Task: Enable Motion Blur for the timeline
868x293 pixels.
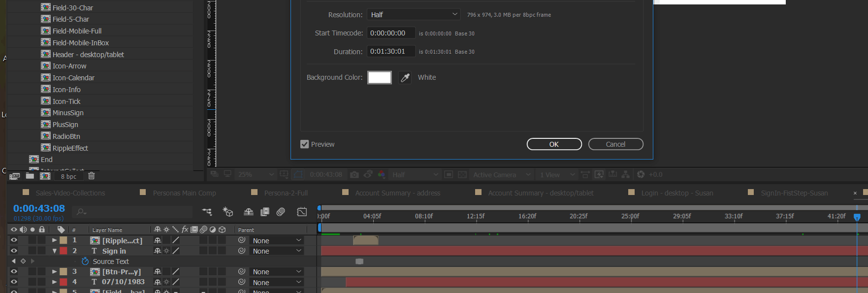Action: click(x=281, y=212)
